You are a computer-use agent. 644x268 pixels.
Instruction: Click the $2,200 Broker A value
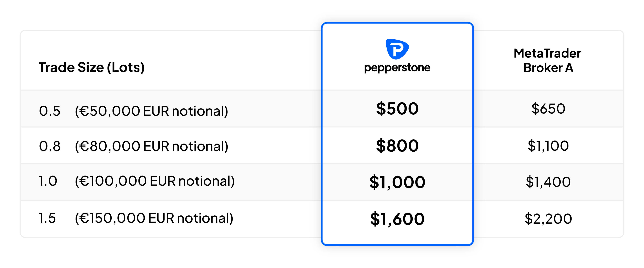click(548, 219)
